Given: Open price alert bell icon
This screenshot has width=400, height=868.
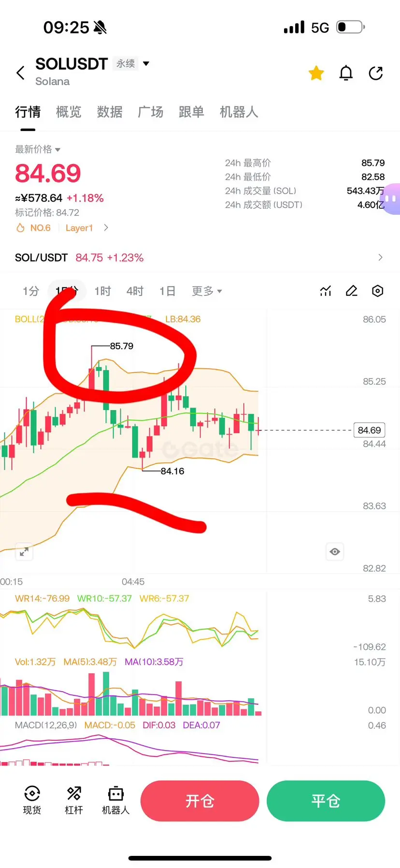Looking at the screenshot, I should [x=346, y=73].
